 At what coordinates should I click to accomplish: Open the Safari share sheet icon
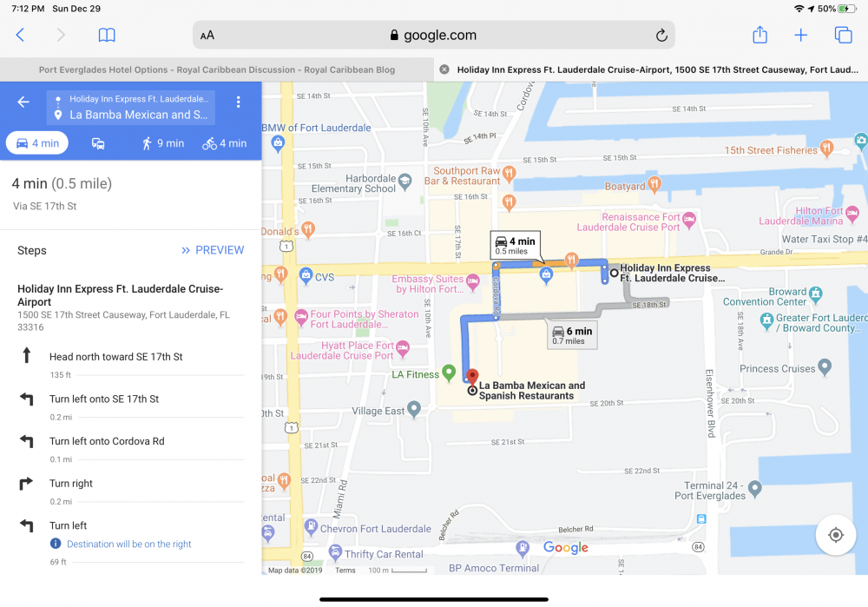pos(760,35)
